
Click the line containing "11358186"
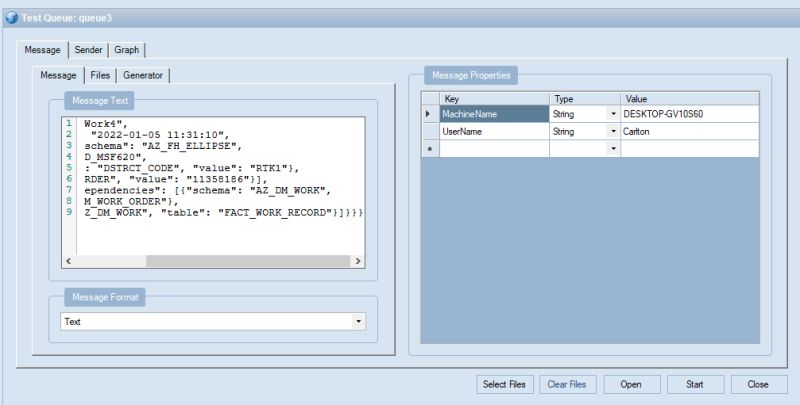click(x=176, y=179)
